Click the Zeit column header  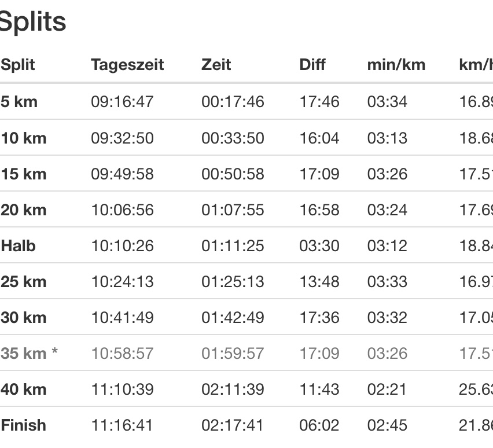216,64
